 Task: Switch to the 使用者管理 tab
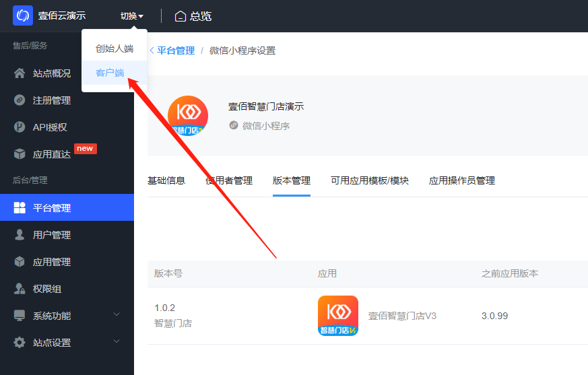coord(229,180)
